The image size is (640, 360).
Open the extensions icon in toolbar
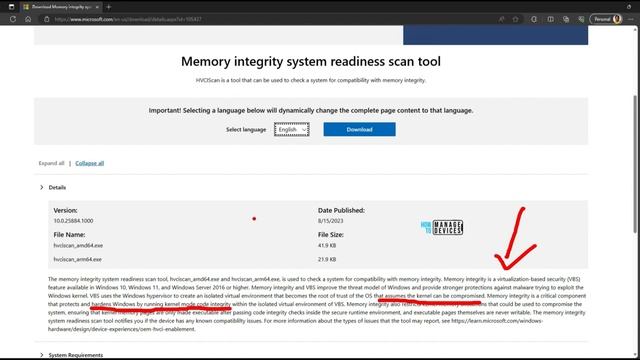534,19
